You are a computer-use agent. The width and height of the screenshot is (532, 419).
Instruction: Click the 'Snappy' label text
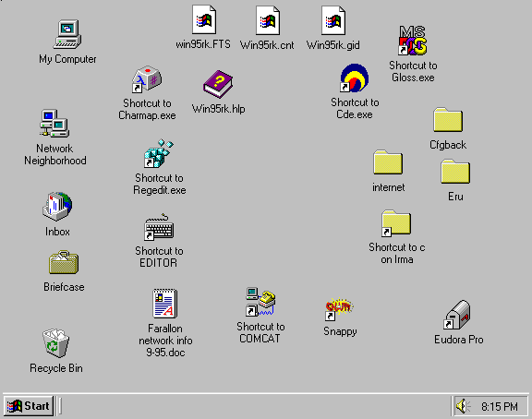pyautogui.click(x=340, y=331)
